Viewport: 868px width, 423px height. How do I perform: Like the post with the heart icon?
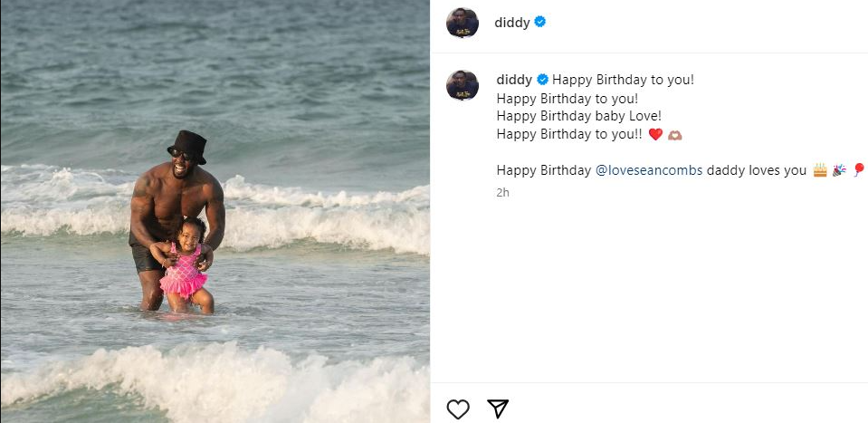458,409
